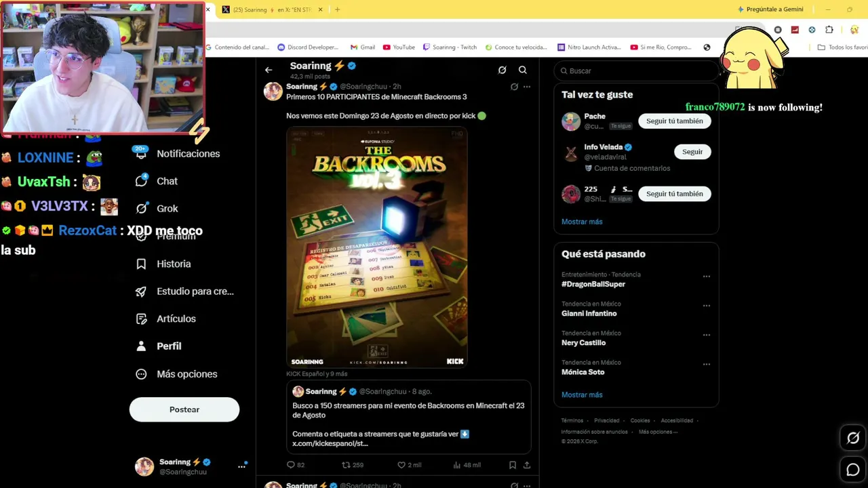
Task: Open Contenido del canal bookmark
Action: pos(238,47)
